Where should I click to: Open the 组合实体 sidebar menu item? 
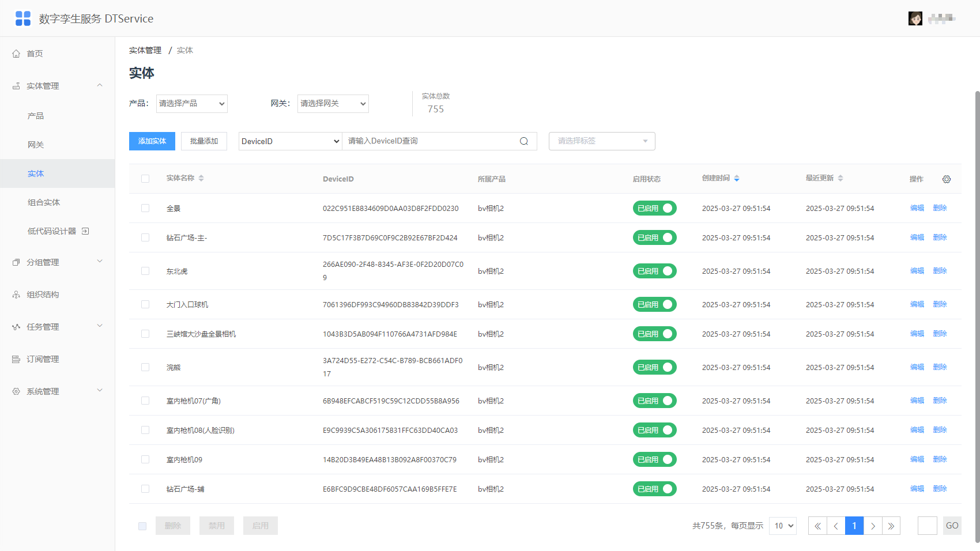point(44,202)
